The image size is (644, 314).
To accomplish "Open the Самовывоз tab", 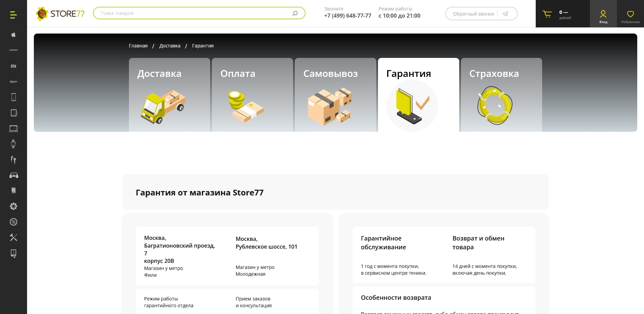I will pos(335,95).
